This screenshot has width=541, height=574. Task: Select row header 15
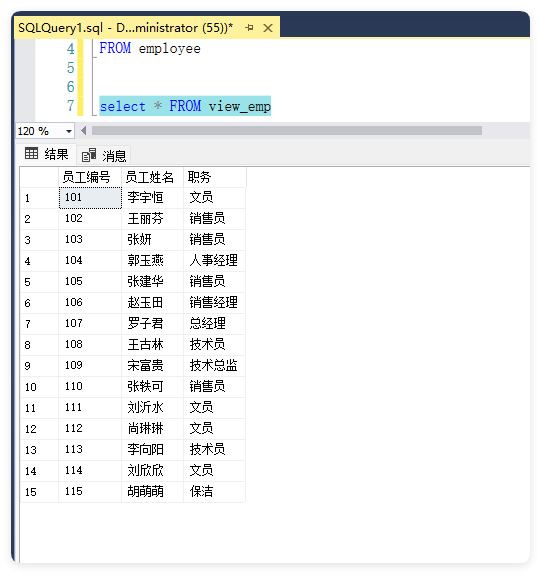click(40, 492)
